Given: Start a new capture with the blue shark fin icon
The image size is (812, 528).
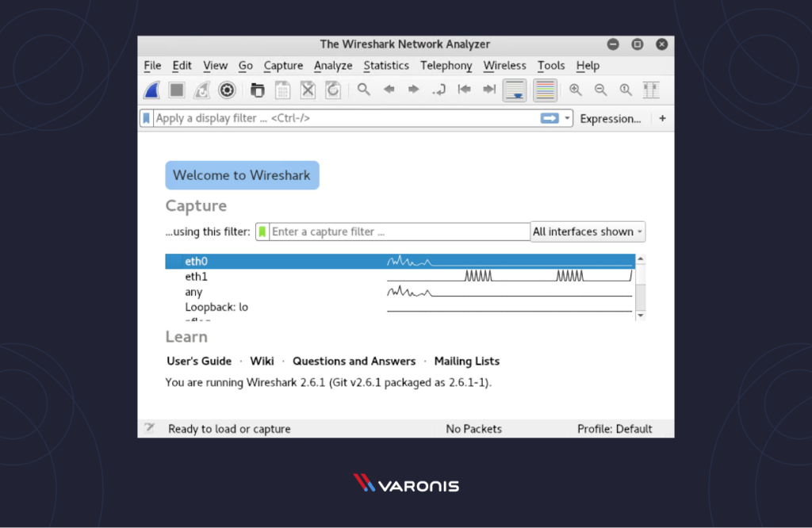Looking at the screenshot, I should tap(151, 90).
